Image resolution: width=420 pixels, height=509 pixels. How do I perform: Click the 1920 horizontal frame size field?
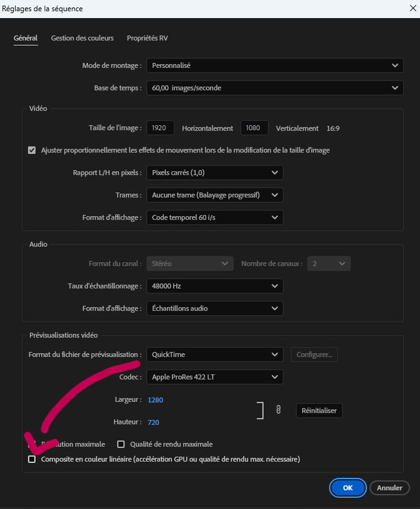[x=160, y=128]
